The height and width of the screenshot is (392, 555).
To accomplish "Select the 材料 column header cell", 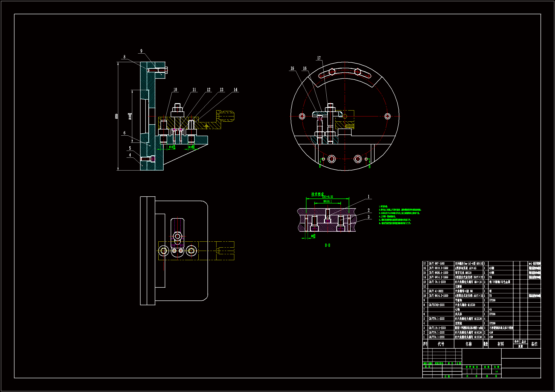I will click(501, 344).
